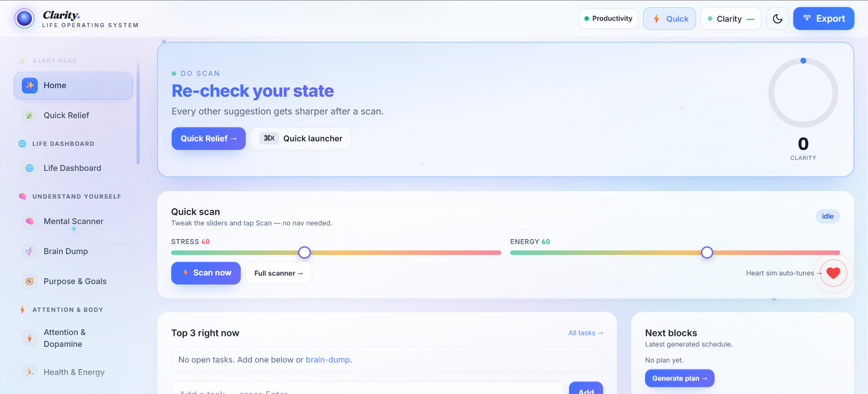The width and height of the screenshot is (868, 394).
Task: Click the ⌘K shortcut badge
Action: [269, 138]
